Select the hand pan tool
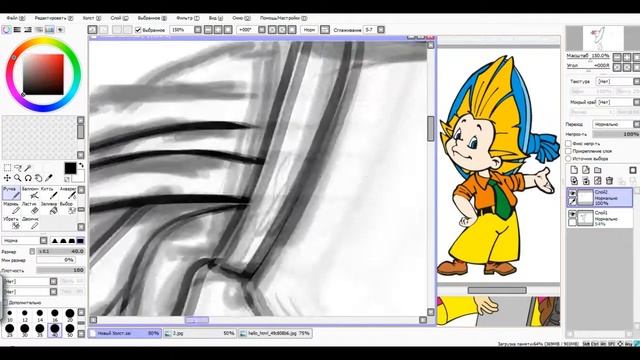Image resolution: width=640 pixels, height=360 pixels. [38, 178]
